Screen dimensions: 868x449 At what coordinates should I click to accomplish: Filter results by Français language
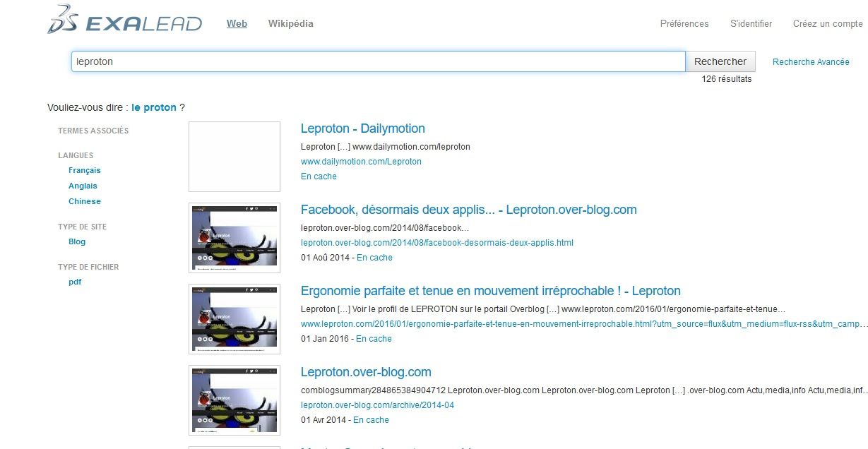pyautogui.click(x=85, y=170)
